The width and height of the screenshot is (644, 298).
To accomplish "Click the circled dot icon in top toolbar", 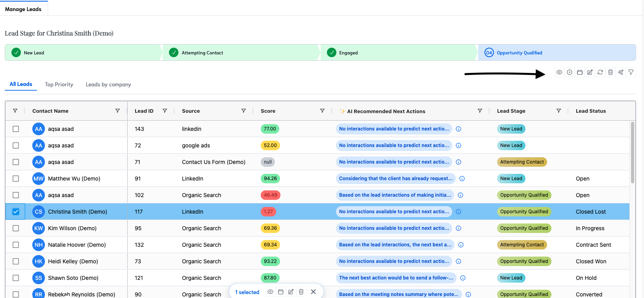I will pos(569,72).
